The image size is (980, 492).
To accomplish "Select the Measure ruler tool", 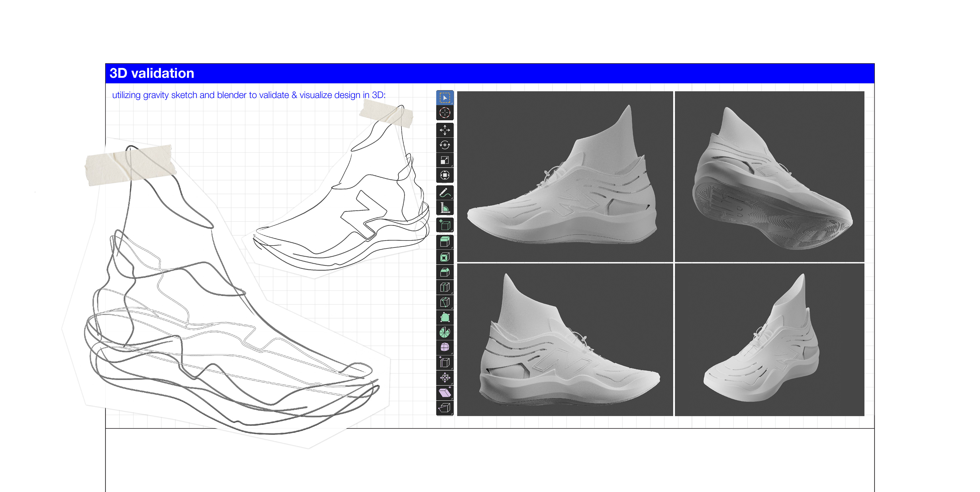I will [x=444, y=208].
